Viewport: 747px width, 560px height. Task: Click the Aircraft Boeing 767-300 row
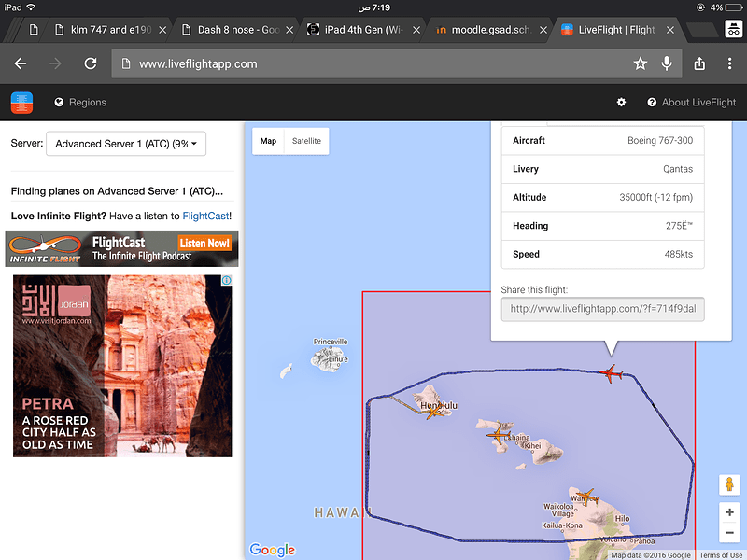click(602, 141)
